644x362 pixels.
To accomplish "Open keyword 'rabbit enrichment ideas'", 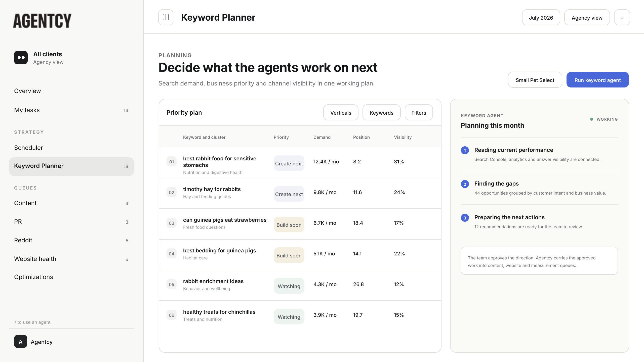I will (213, 281).
